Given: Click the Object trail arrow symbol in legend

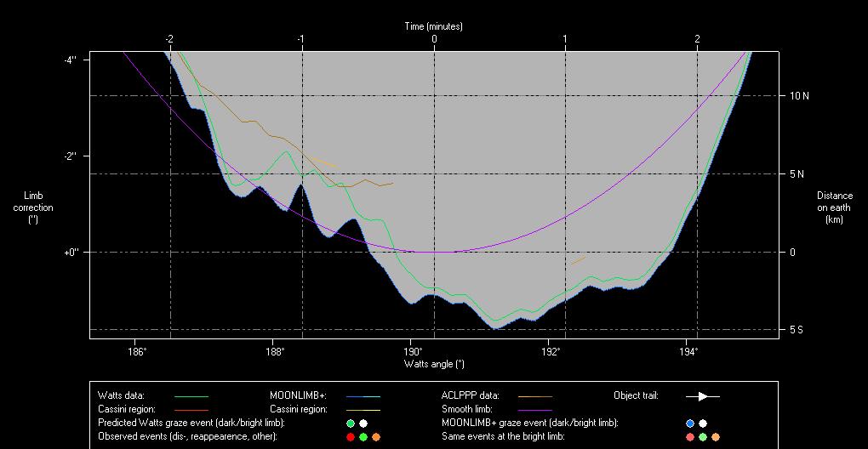Looking at the screenshot, I should point(702,396).
